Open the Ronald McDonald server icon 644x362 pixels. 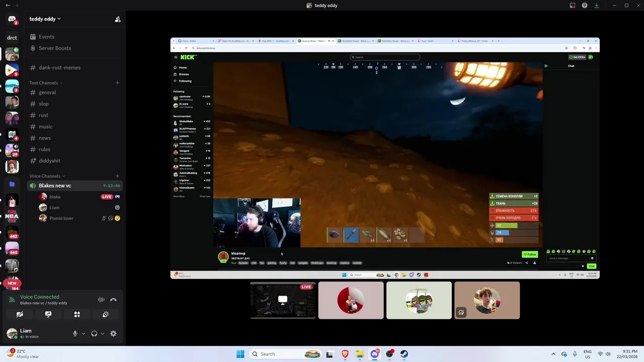click(12, 166)
